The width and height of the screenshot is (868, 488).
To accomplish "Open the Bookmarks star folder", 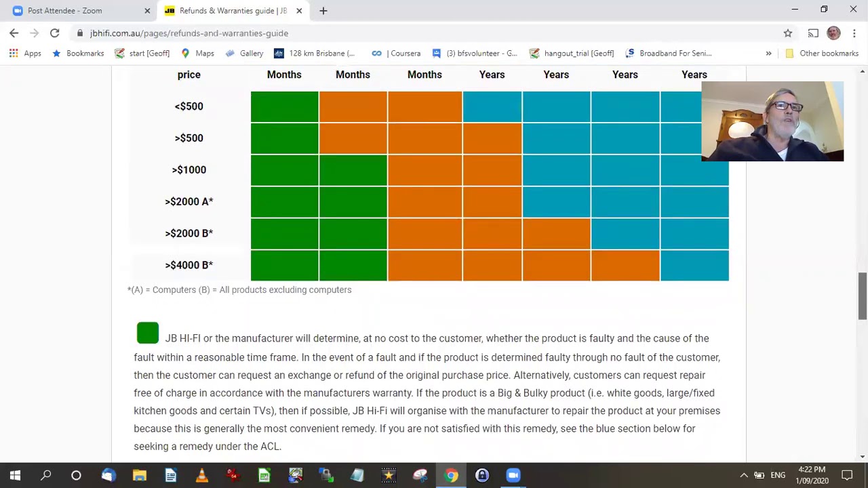I will click(x=78, y=53).
